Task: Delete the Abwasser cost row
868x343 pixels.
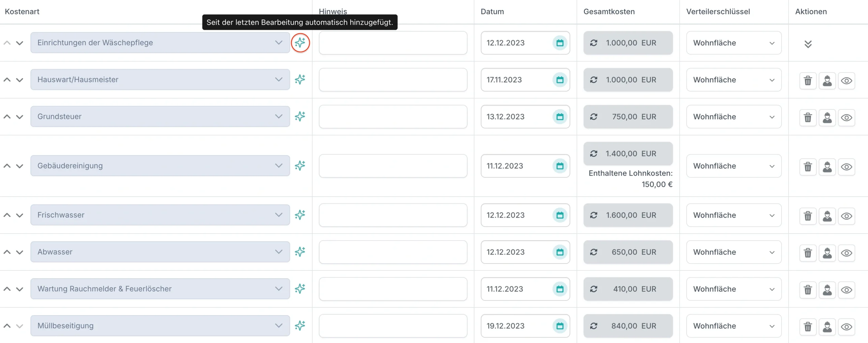Action: click(x=808, y=253)
